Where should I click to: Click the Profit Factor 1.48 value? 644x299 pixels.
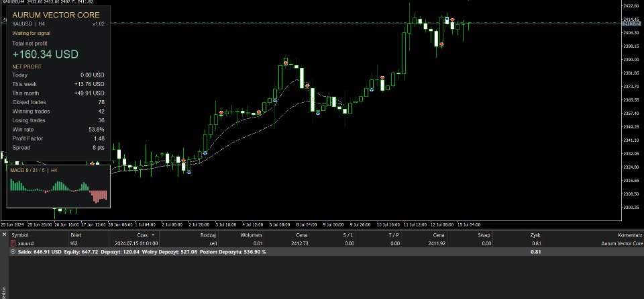click(99, 138)
